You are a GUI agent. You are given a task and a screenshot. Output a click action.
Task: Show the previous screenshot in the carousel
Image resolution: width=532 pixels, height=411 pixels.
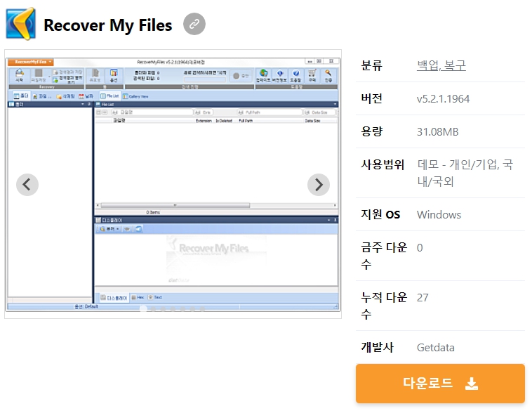(27, 185)
